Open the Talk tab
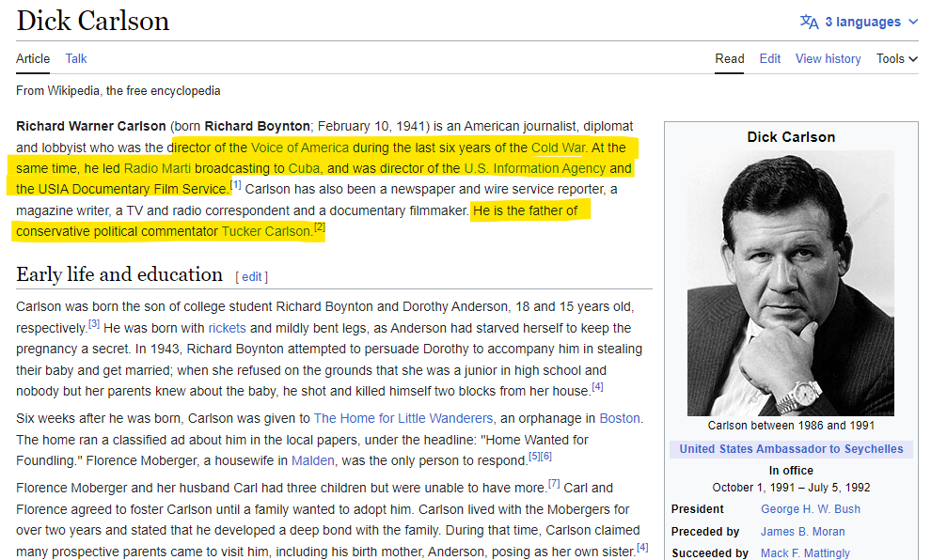947x560 pixels. point(76,58)
